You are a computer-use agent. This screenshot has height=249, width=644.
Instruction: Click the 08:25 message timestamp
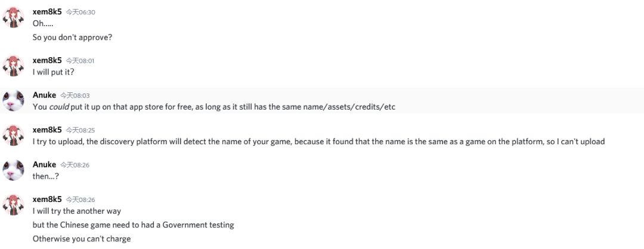pyautogui.click(x=80, y=130)
